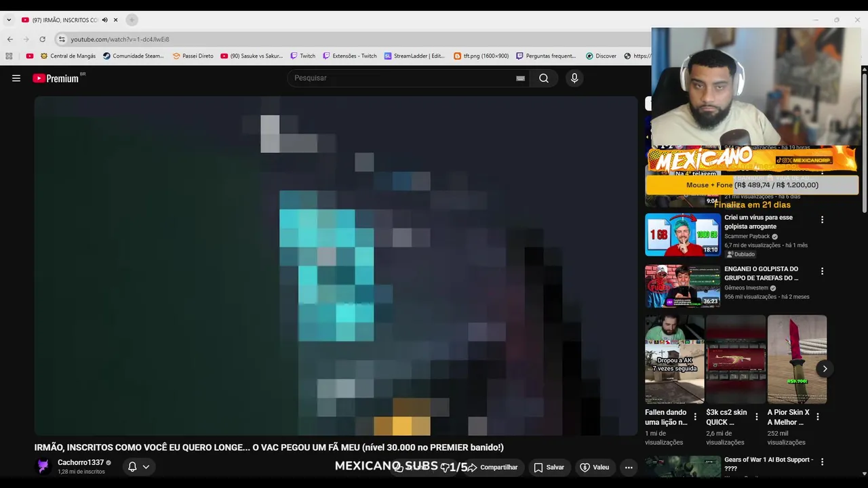This screenshot has height=488, width=868.
Task: Select the youtube.com URL in address bar
Action: coord(120,39)
